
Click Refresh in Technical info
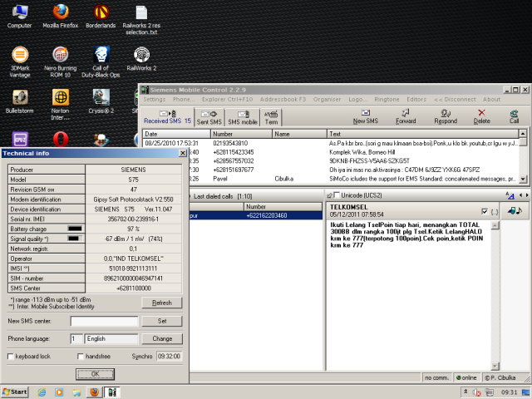point(162,303)
